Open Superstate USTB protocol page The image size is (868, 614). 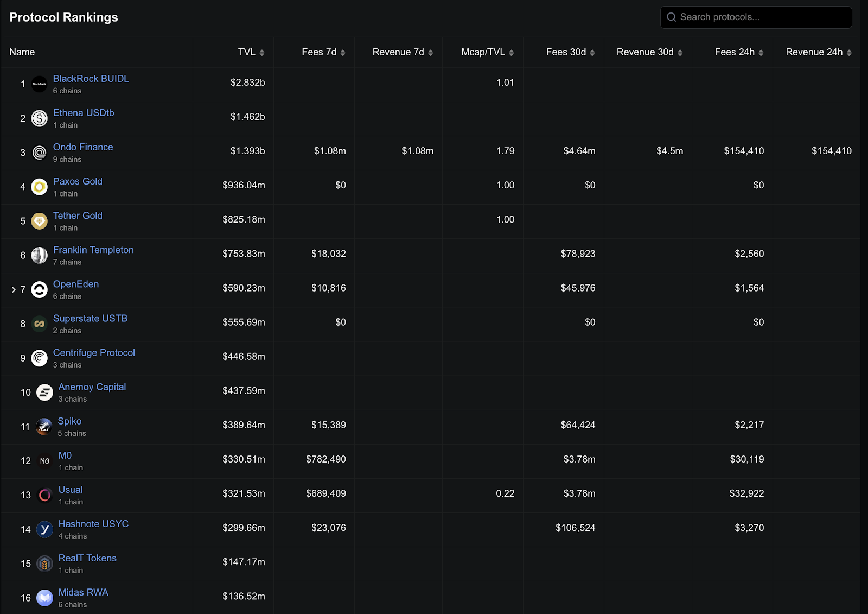(90, 318)
